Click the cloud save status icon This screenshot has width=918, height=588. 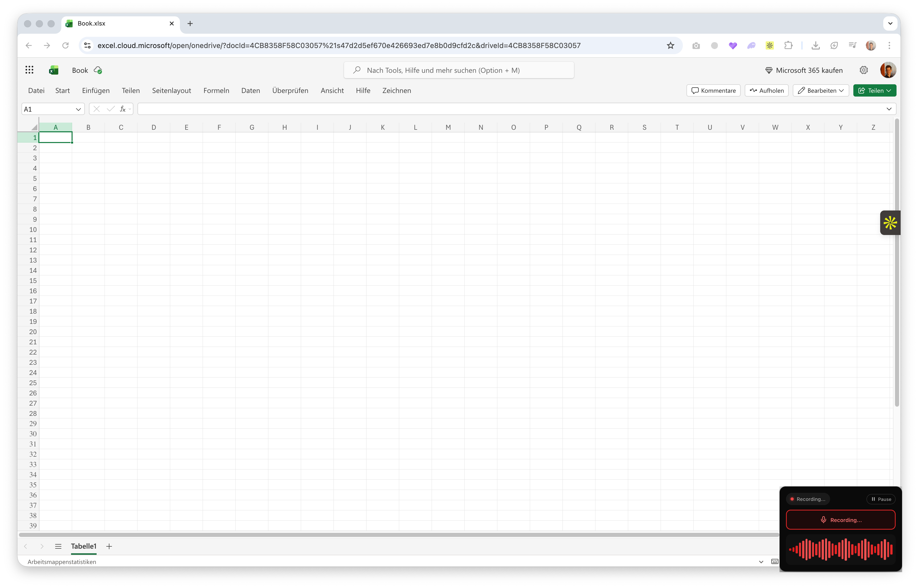point(98,70)
